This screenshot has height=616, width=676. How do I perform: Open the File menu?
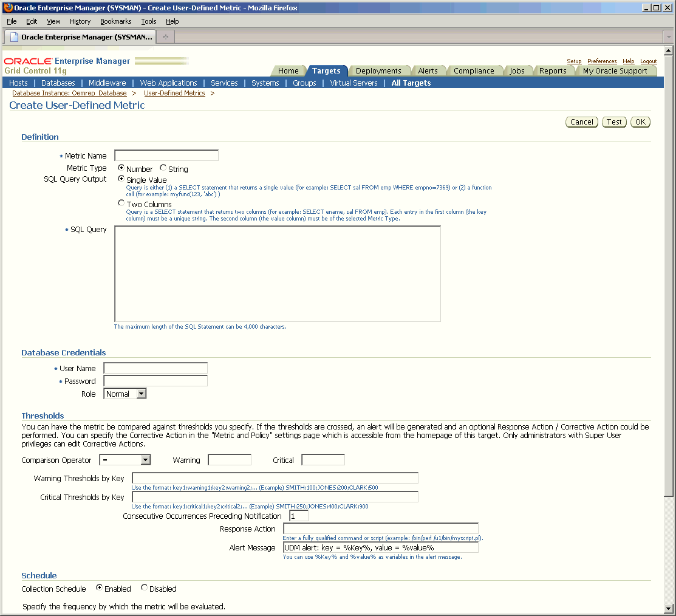tap(12, 21)
